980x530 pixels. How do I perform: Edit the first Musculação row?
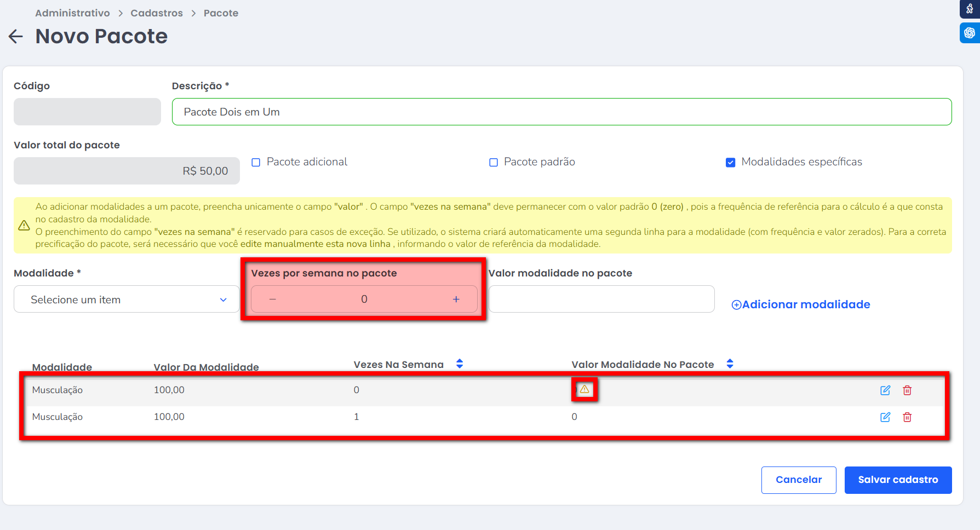pos(885,390)
